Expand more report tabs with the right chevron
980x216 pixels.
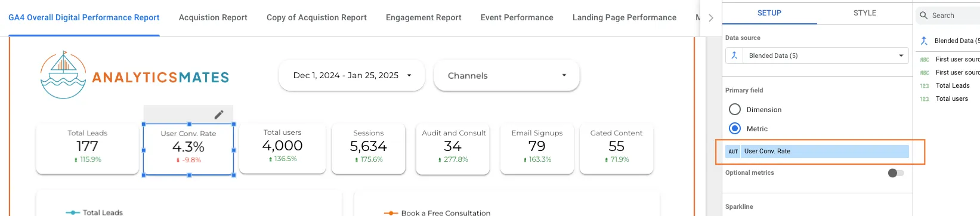point(711,18)
